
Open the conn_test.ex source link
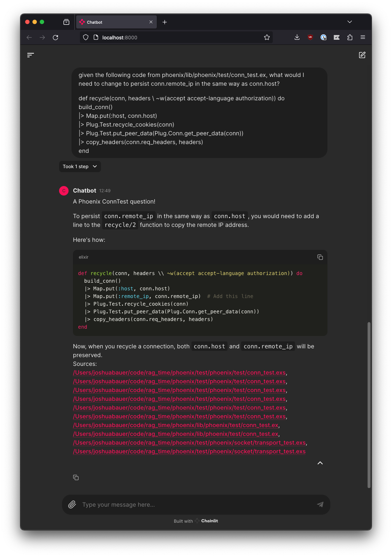pyautogui.click(x=175, y=425)
